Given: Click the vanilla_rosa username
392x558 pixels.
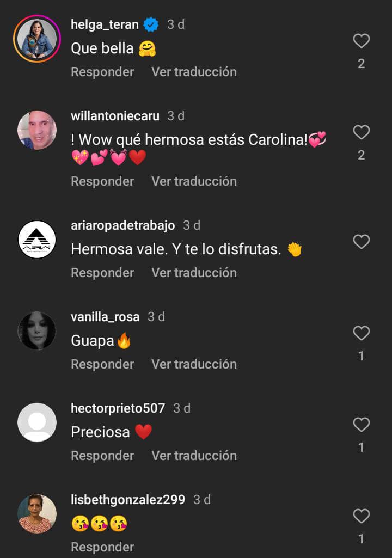Looking at the screenshot, I should tap(105, 317).
